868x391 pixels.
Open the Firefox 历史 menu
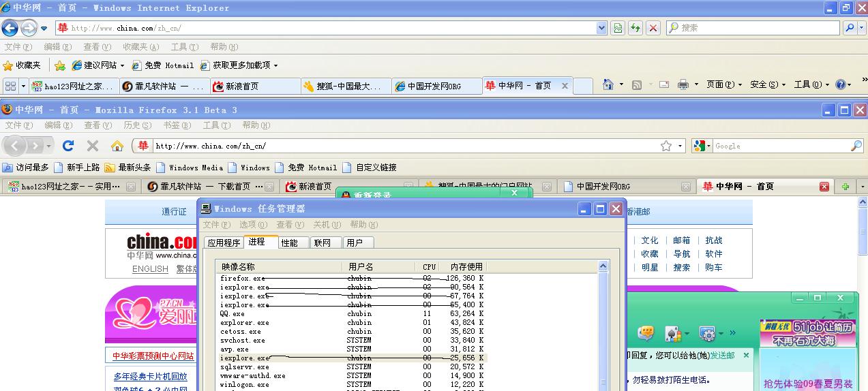pyautogui.click(x=137, y=125)
